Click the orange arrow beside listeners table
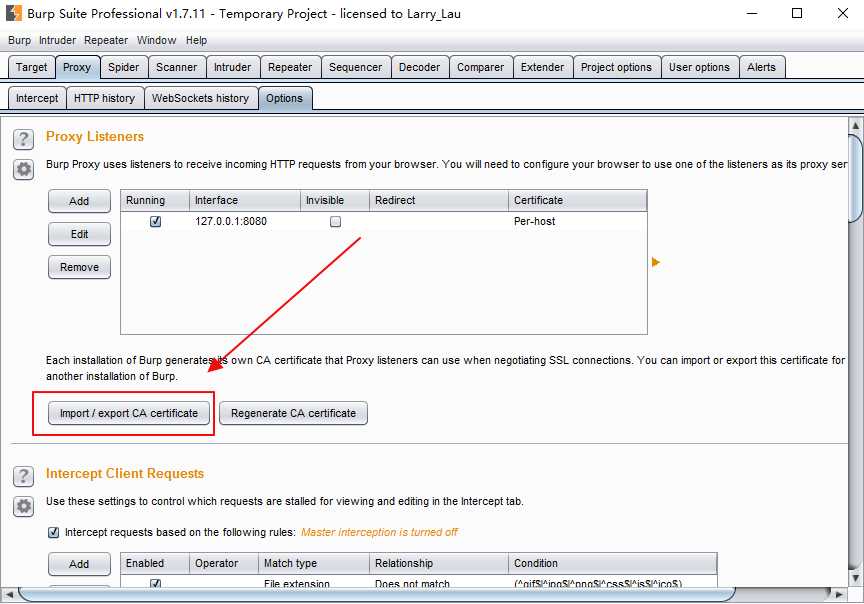Viewport: 864px width, 604px height. click(655, 262)
